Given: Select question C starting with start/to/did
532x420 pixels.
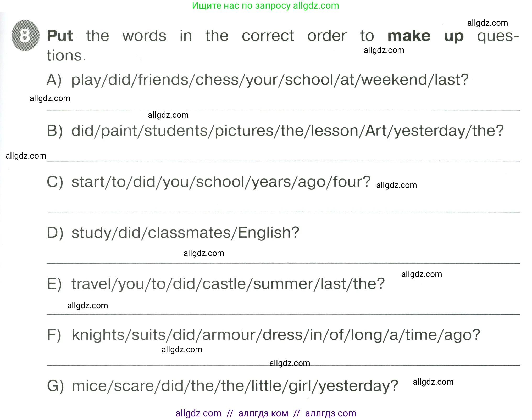Looking at the screenshot, I should [x=221, y=182].
